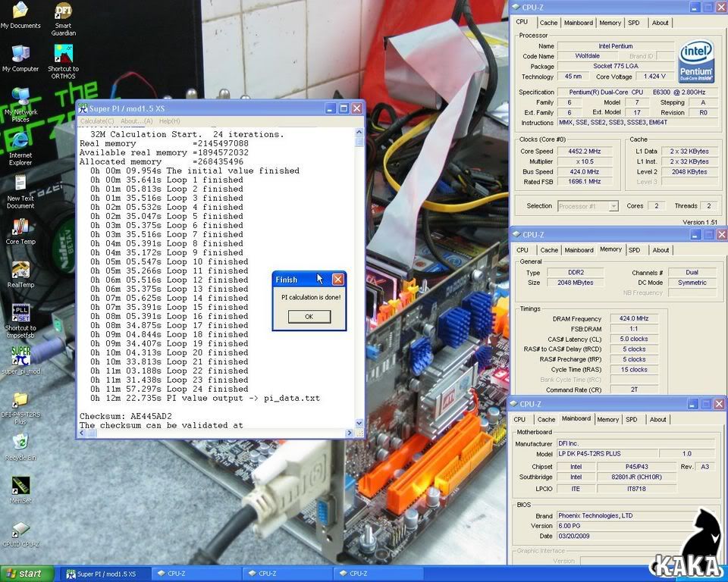Open My Network Places icon
This screenshot has width=728, height=582.
click(x=20, y=105)
